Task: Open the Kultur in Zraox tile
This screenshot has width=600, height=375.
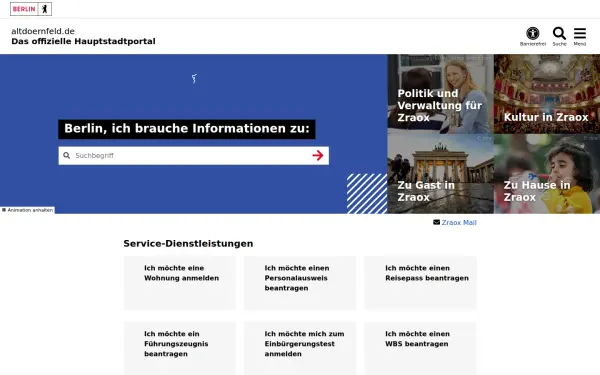Action: click(547, 94)
